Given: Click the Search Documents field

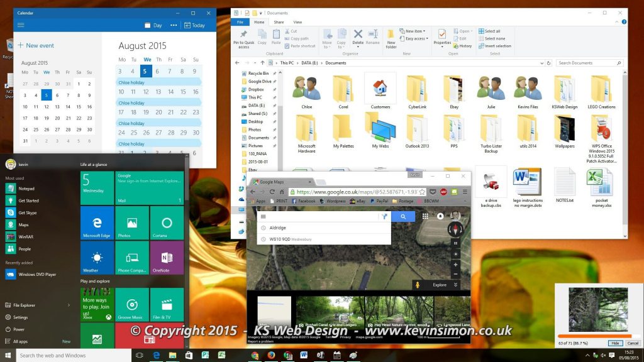Looking at the screenshot, I should click(x=590, y=63).
